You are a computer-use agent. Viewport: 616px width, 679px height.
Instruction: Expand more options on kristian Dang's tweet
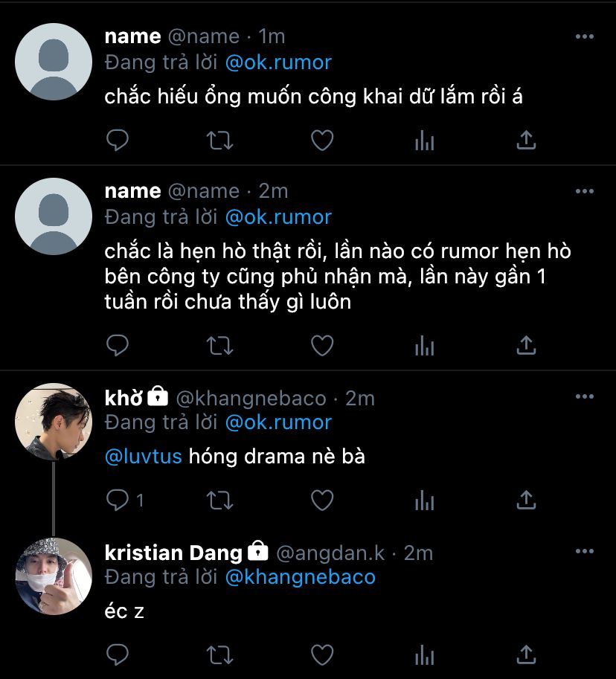click(x=585, y=552)
